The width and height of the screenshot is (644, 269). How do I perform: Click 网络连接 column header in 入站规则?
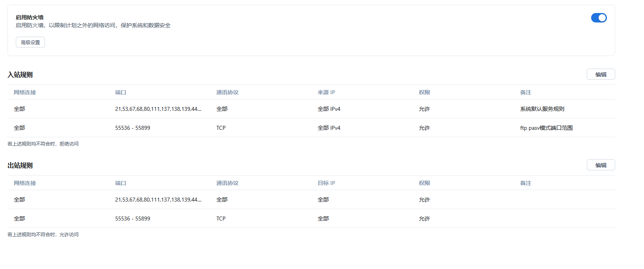coord(25,92)
